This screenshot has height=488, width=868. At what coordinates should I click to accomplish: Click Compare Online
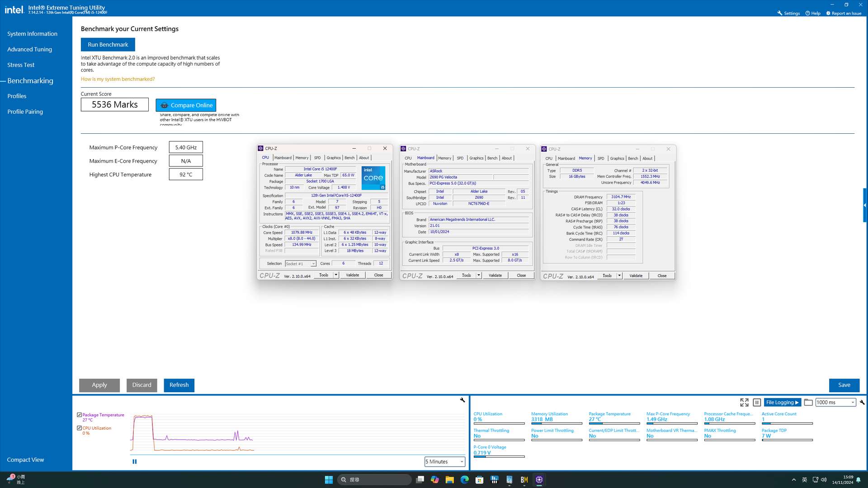point(186,105)
